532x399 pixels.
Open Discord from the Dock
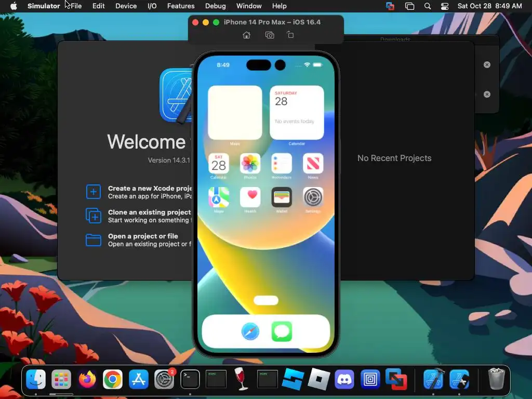coord(344,379)
